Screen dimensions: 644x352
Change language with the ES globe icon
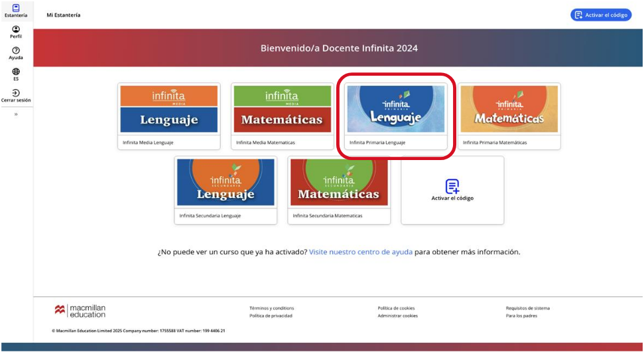click(x=16, y=72)
